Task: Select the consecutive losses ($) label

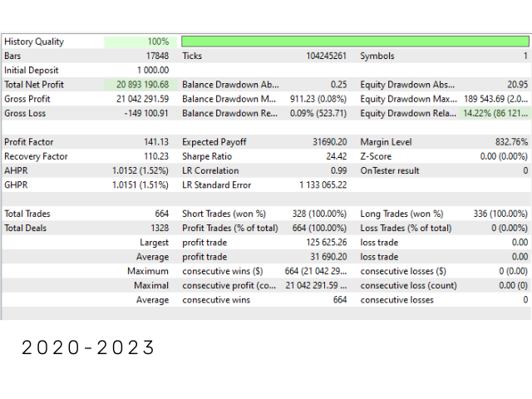Action: (403, 271)
